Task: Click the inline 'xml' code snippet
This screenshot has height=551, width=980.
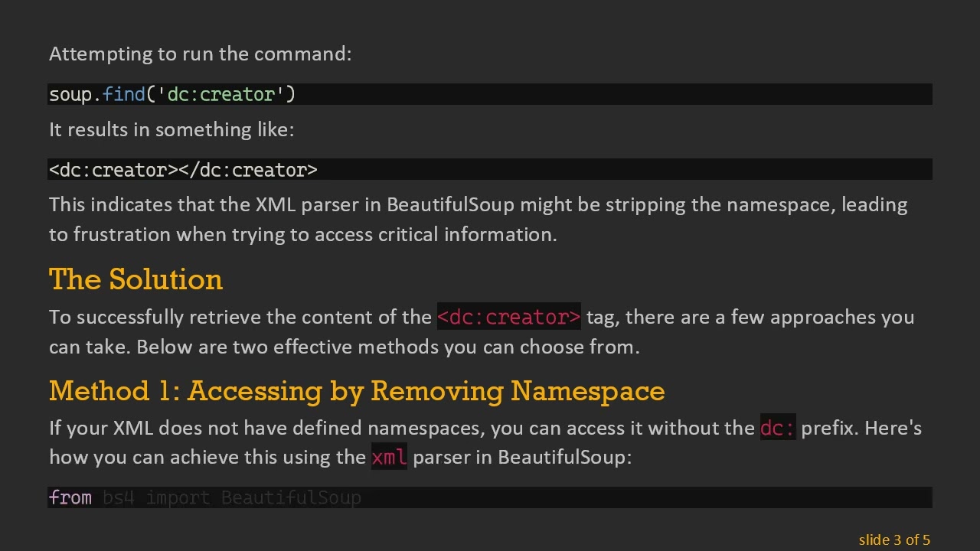Action: pyautogui.click(x=389, y=458)
